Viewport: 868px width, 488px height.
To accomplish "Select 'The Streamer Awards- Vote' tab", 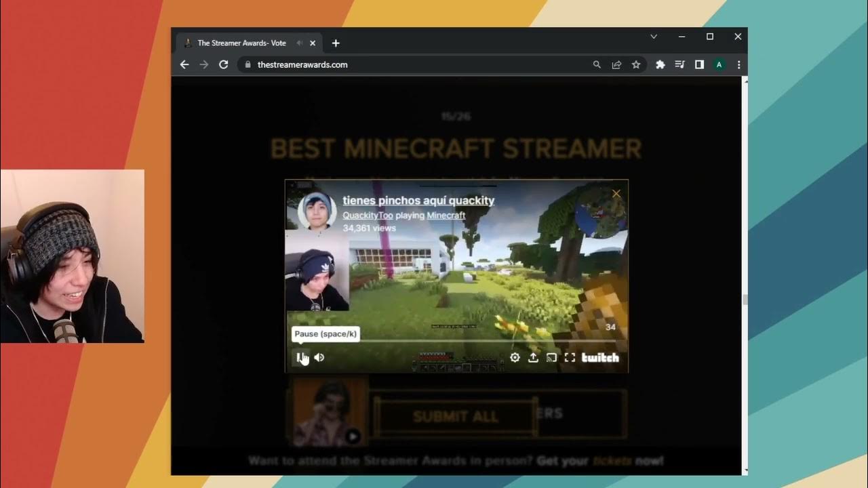I will [250, 43].
